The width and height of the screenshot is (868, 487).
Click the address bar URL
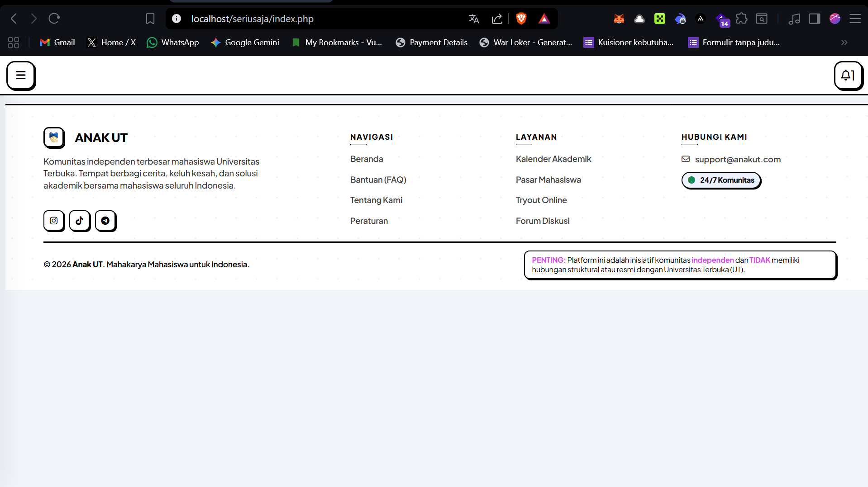pyautogui.click(x=253, y=19)
